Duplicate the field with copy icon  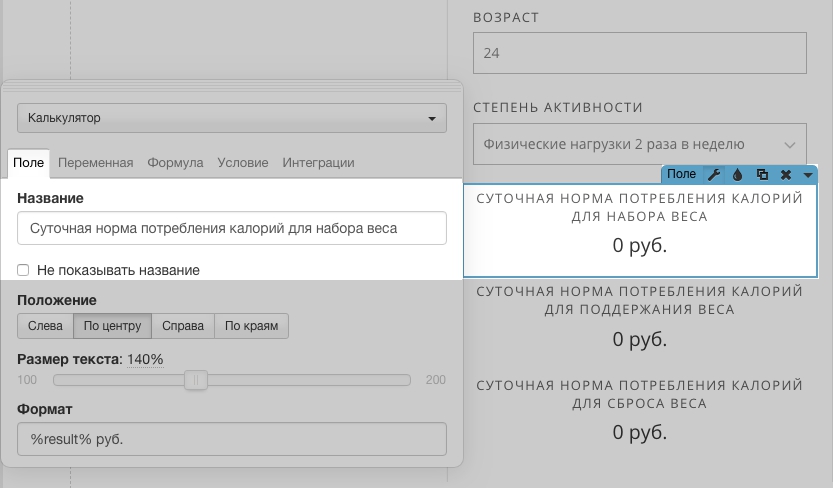pyautogui.click(x=762, y=174)
